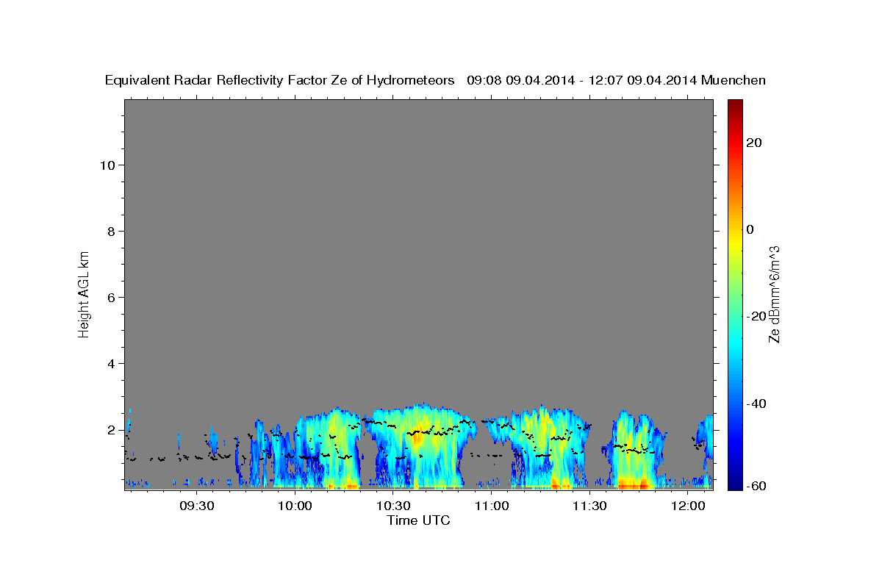Click the height tick label 6
The image size is (882, 588).
tap(110, 298)
